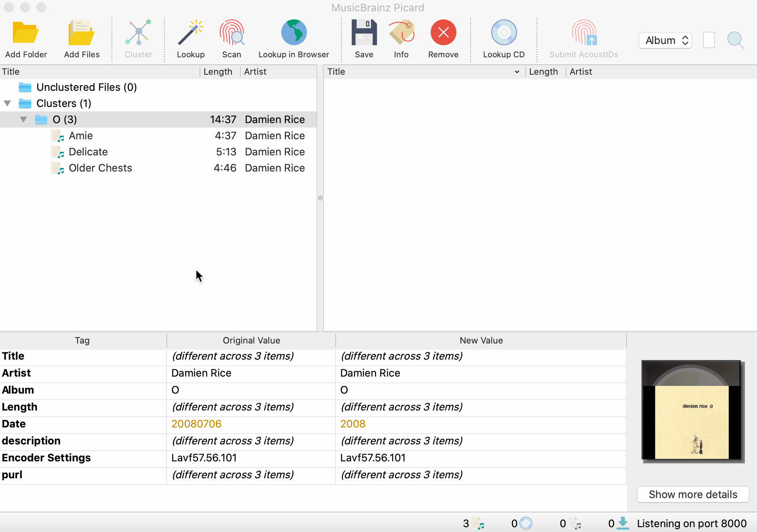Image resolution: width=757 pixels, height=532 pixels.
Task: Click the search magnifier icon
Action: tap(735, 40)
